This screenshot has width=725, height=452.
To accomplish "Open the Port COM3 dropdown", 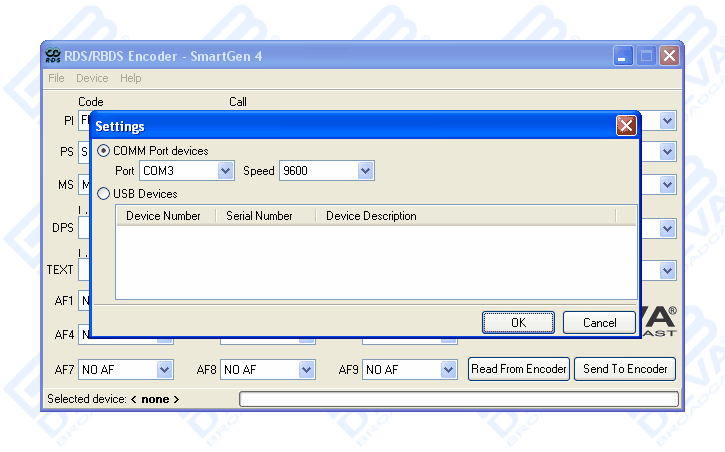I will (226, 171).
